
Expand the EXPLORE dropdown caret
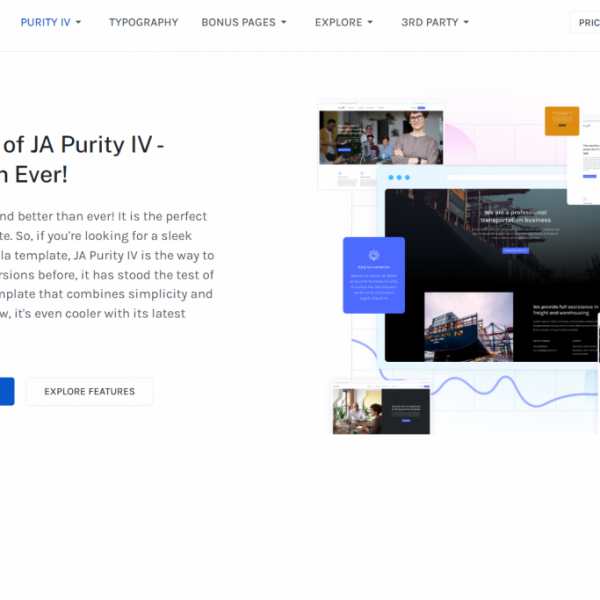(370, 23)
